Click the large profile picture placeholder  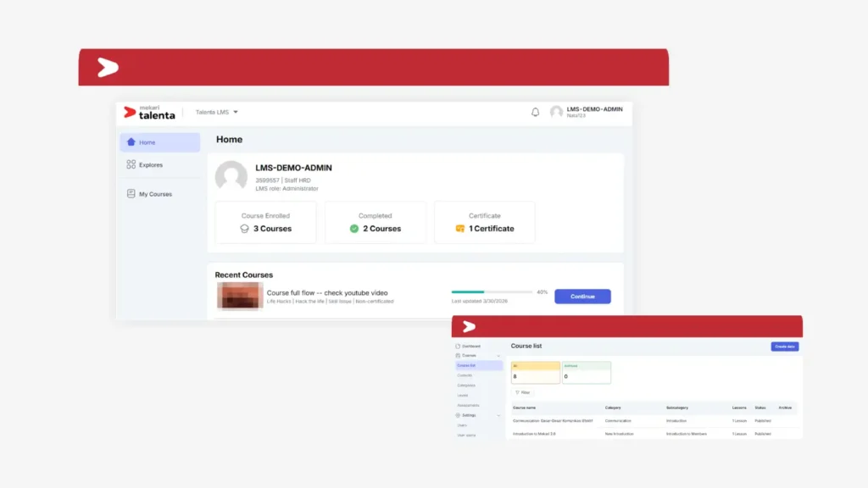click(x=231, y=176)
